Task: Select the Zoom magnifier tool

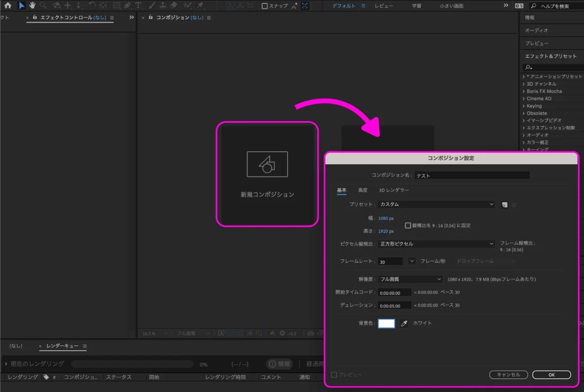Action: 43,5
